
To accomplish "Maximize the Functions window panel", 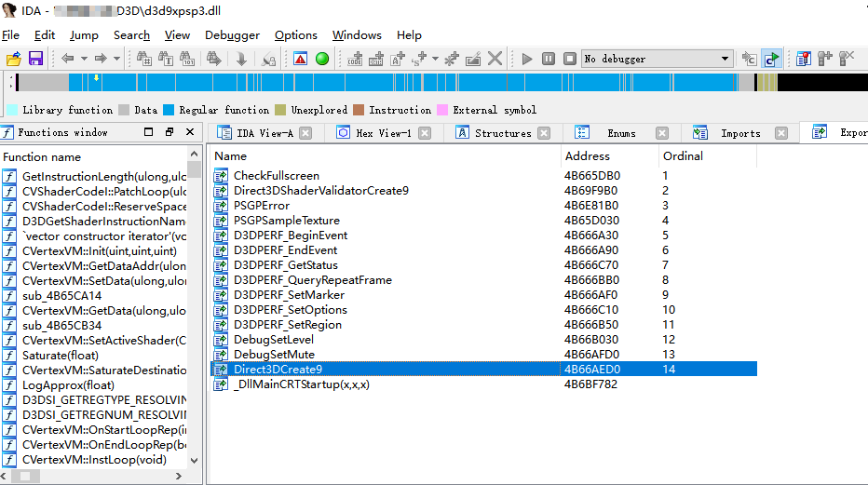I will [148, 132].
